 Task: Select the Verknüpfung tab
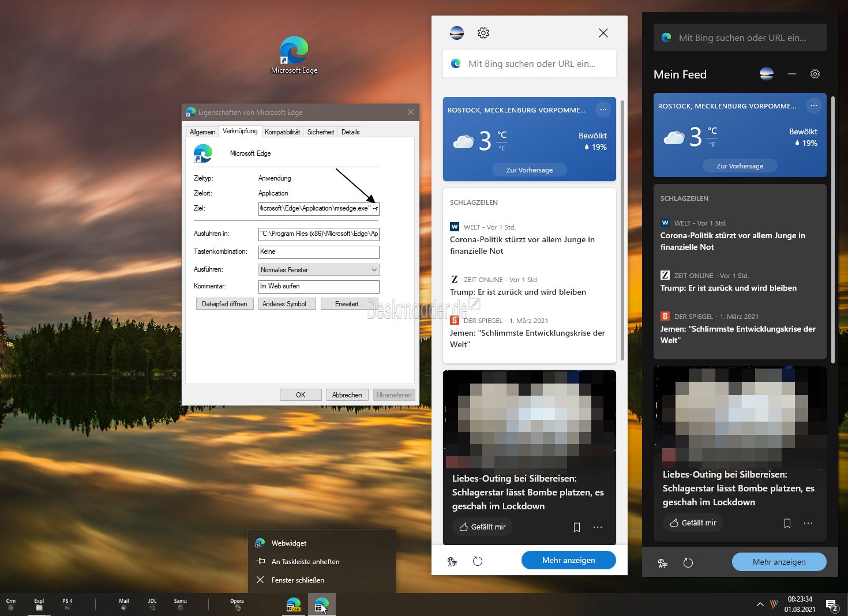240,131
